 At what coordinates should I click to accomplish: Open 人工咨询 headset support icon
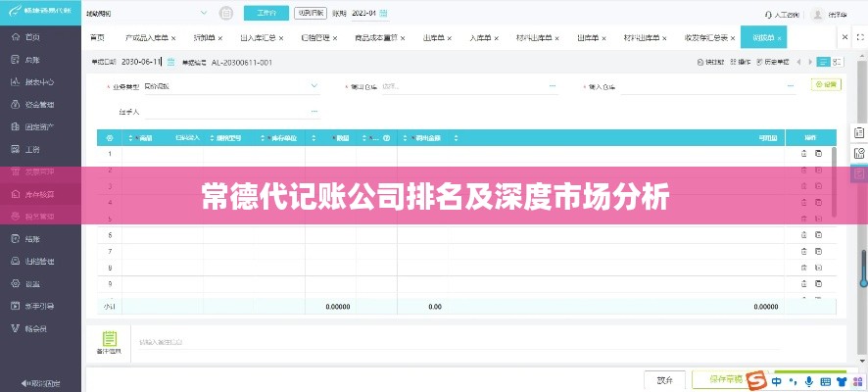point(770,15)
